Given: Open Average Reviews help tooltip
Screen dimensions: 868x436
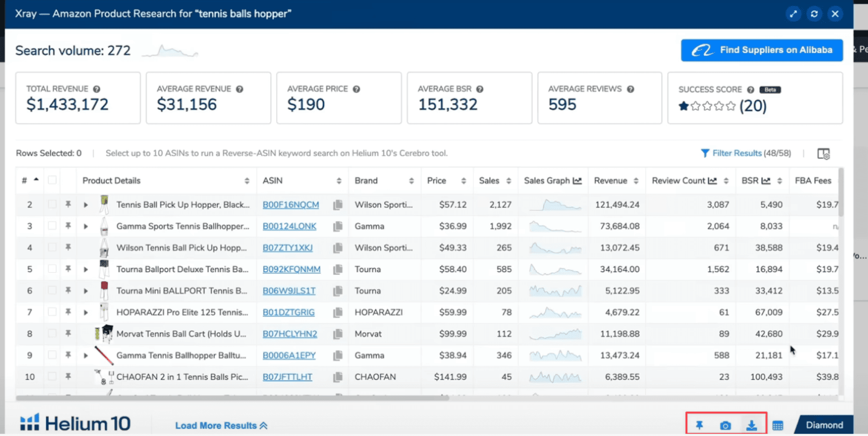Looking at the screenshot, I should [x=630, y=89].
